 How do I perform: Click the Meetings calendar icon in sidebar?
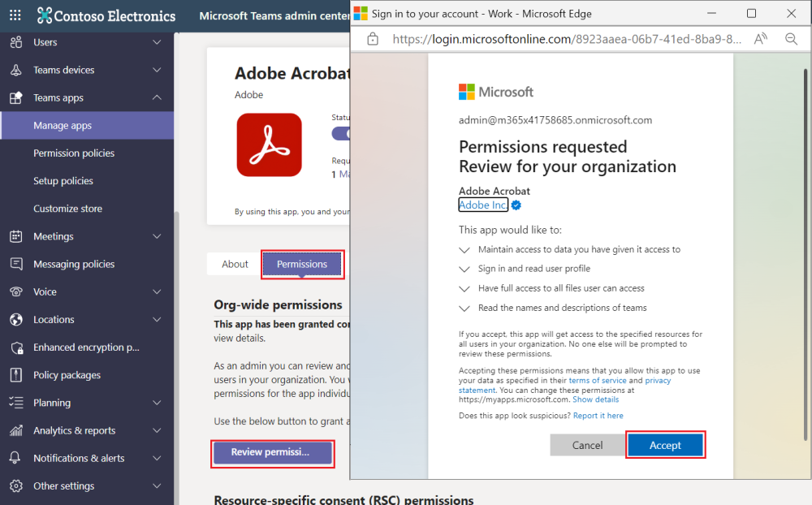pyautogui.click(x=16, y=236)
